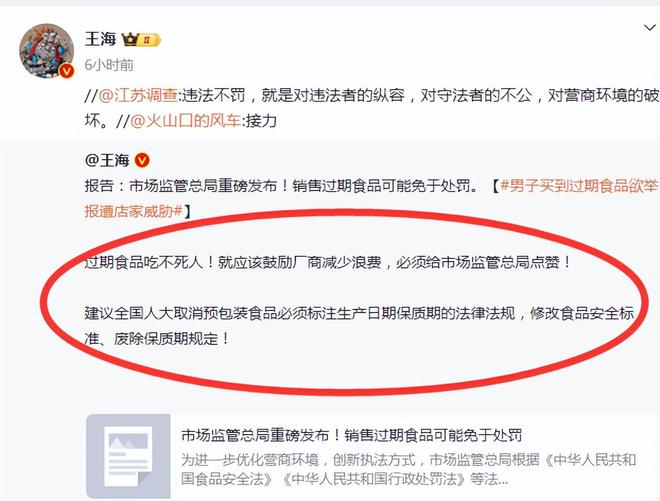Open username 王海 at post top
The height and width of the screenshot is (501, 660).
tap(100, 39)
